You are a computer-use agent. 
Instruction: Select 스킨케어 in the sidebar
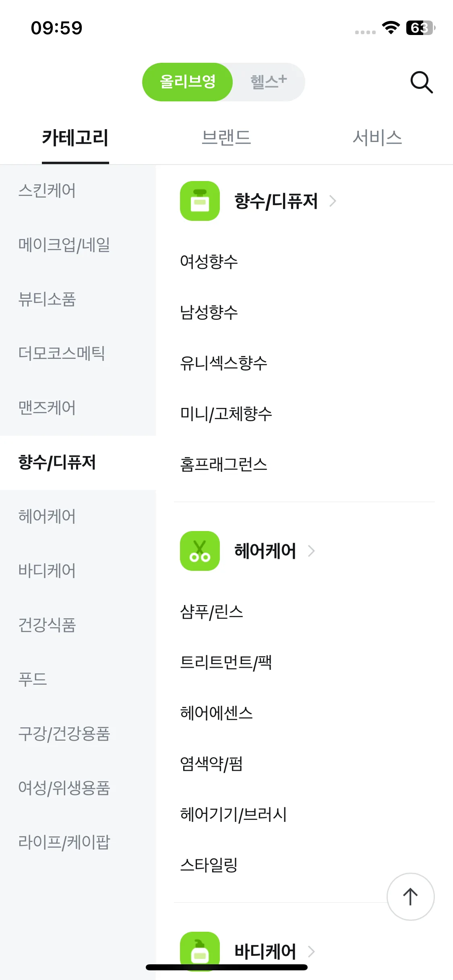coord(47,190)
